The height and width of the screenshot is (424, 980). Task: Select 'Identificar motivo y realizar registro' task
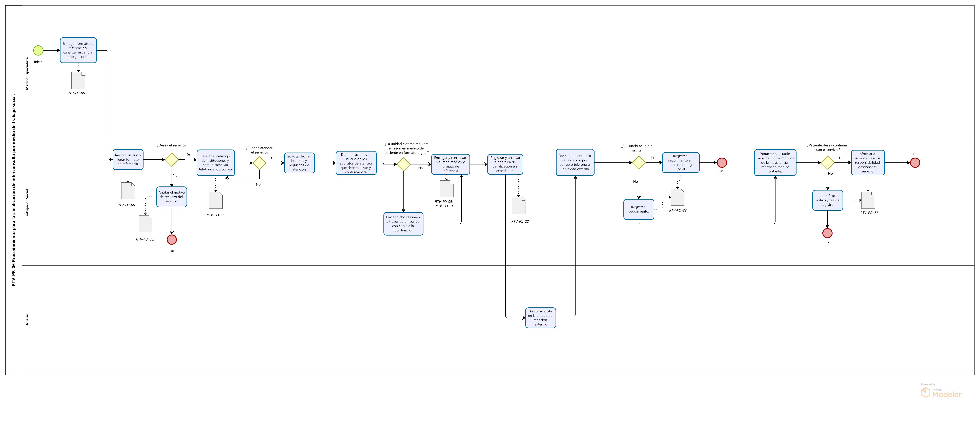pos(827,200)
